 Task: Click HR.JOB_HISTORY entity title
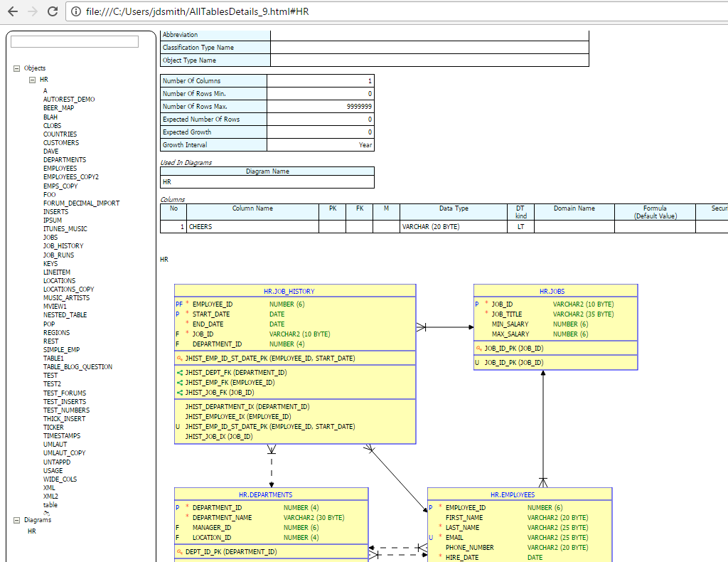point(289,292)
